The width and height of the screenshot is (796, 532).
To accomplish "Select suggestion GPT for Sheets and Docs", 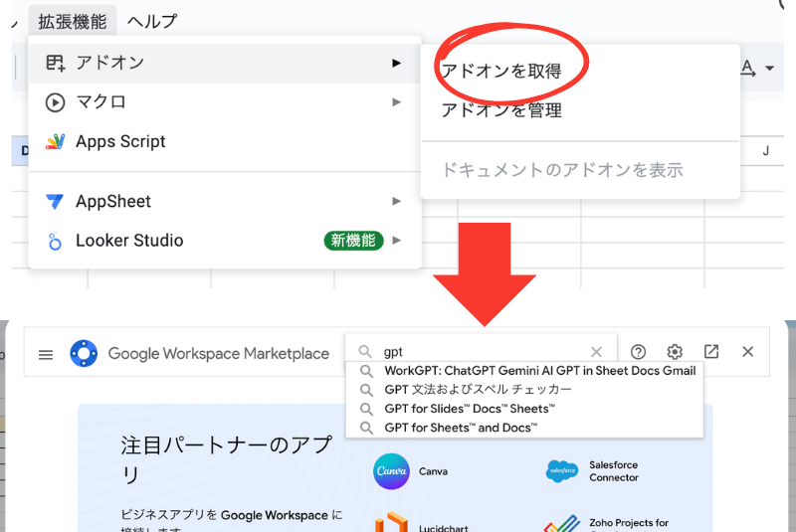I will click(x=524, y=428).
